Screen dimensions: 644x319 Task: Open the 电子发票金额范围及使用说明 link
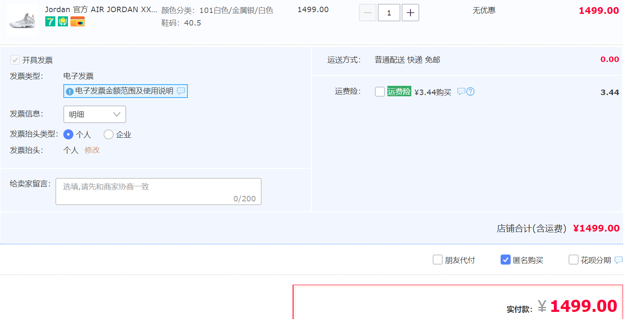pyautogui.click(x=124, y=91)
